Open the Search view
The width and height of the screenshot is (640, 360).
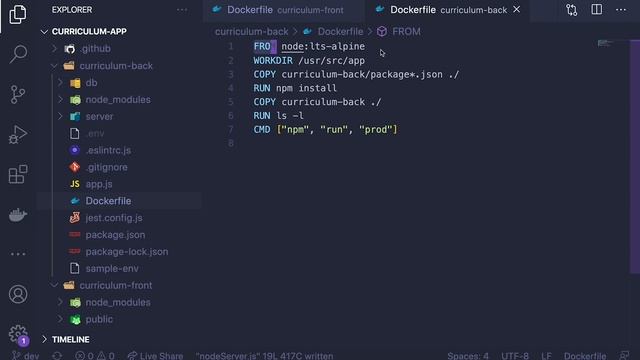(x=18, y=54)
